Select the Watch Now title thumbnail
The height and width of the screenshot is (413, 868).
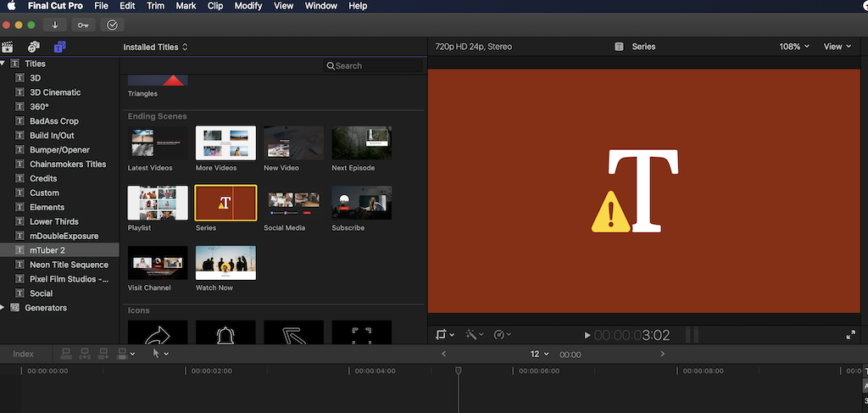[x=225, y=262]
